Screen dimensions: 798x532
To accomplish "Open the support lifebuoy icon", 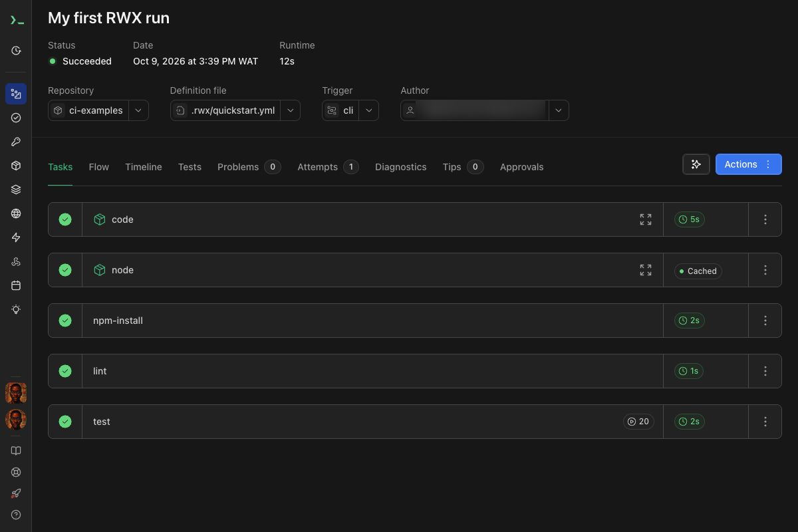I will point(16,472).
